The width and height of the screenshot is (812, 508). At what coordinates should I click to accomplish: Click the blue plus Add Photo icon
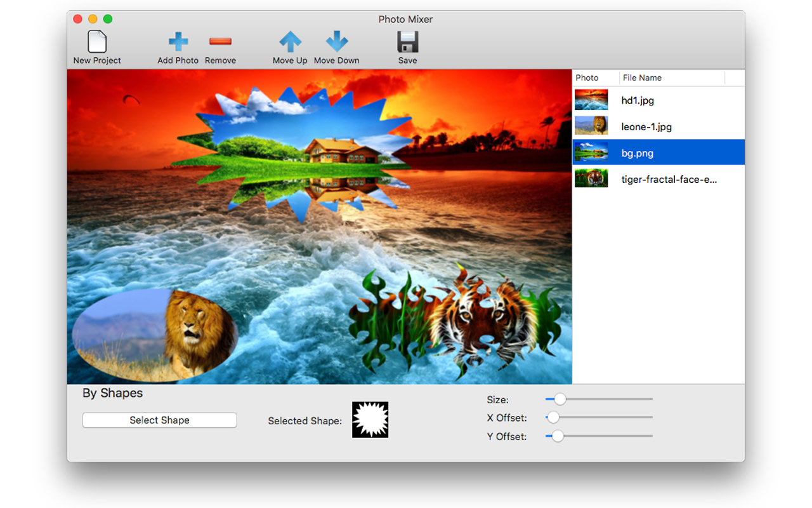178,42
